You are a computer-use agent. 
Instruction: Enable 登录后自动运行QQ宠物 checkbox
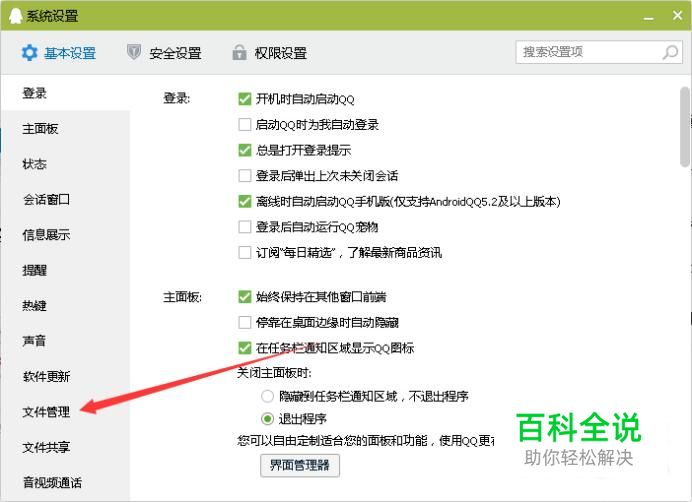click(x=244, y=227)
